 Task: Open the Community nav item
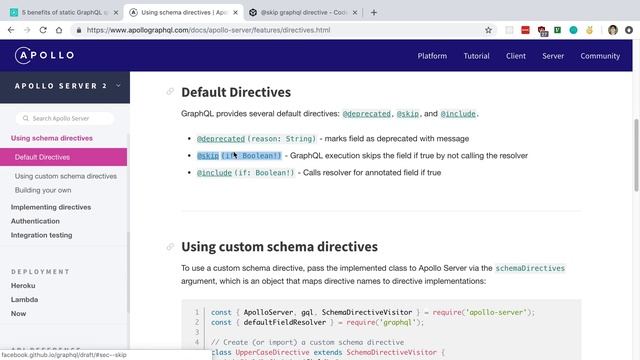coord(600,56)
